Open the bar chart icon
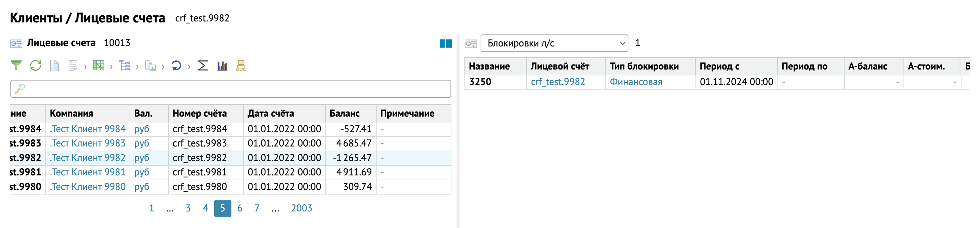Screen dimensions: 980x228 (x=222, y=66)
